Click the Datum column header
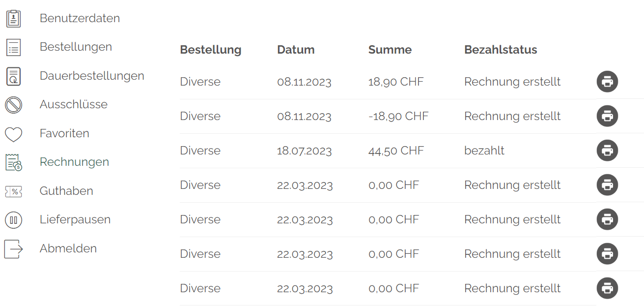Image resolution: width=644 pixels, height=306 pixels. (296, 50)
